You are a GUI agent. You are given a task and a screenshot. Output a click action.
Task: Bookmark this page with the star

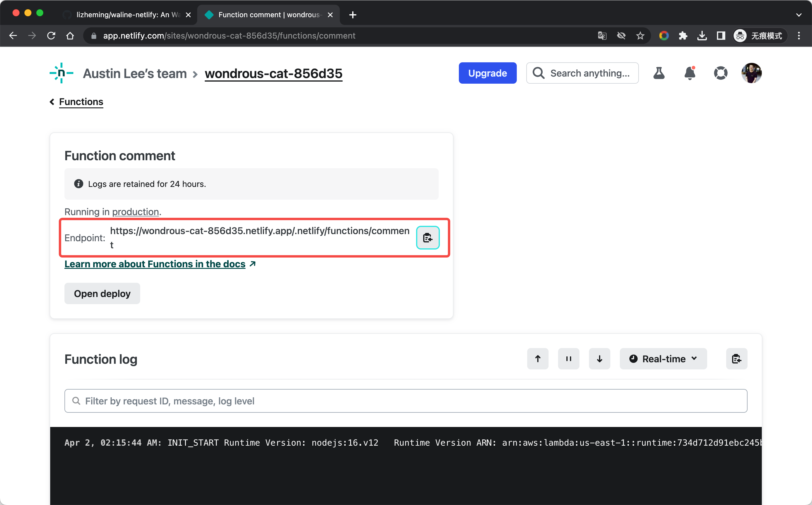(640, 35)
